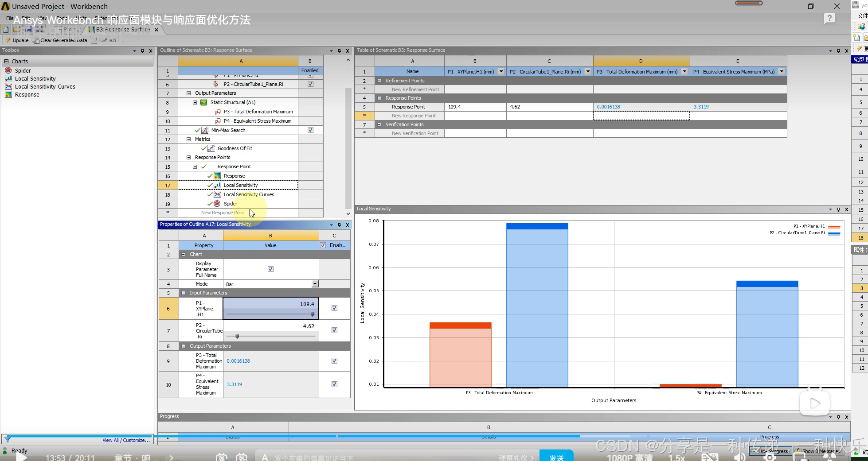Click the Refresh toolbar button
The height and width of the screenshot is (461, 868).
[x=104, y=40]
